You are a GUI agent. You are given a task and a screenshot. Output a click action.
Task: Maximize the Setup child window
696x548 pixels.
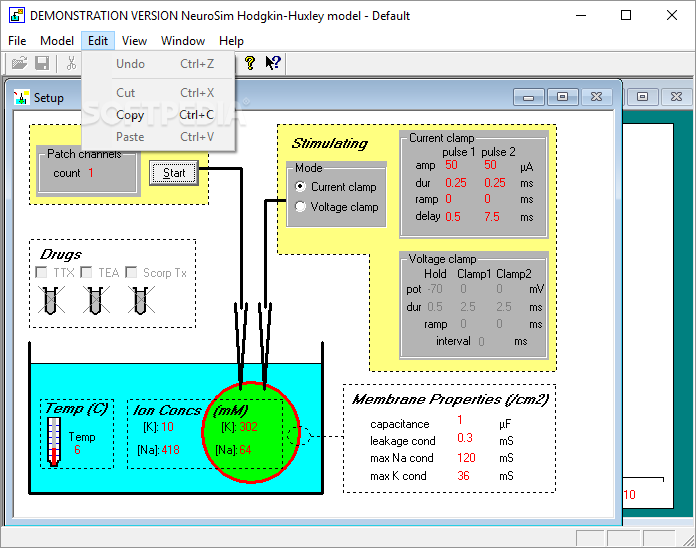(562, 97)
